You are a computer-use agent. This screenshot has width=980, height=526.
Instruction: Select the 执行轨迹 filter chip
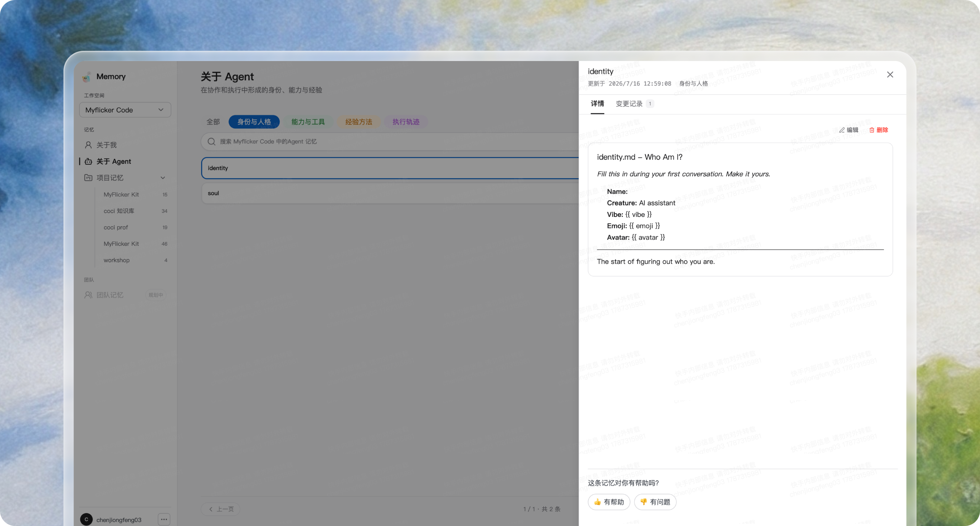pyautogui.click(x=406, y=122)
